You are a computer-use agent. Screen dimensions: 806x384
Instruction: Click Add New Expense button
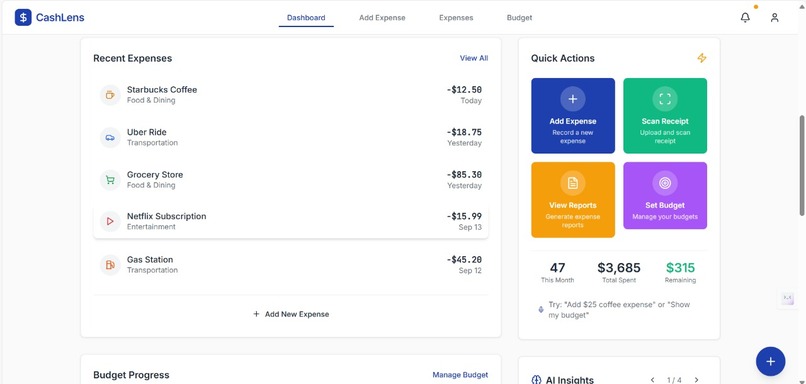point(291,314)
